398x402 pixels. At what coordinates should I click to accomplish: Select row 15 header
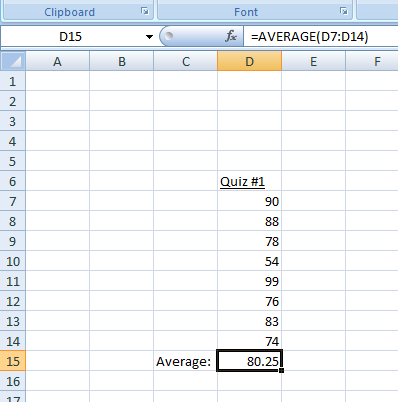[x=13, y=361]
